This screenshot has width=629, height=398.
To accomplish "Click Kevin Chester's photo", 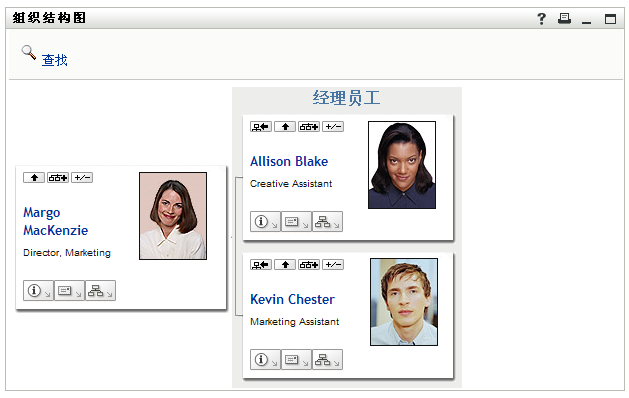I will tap(404, 302).
